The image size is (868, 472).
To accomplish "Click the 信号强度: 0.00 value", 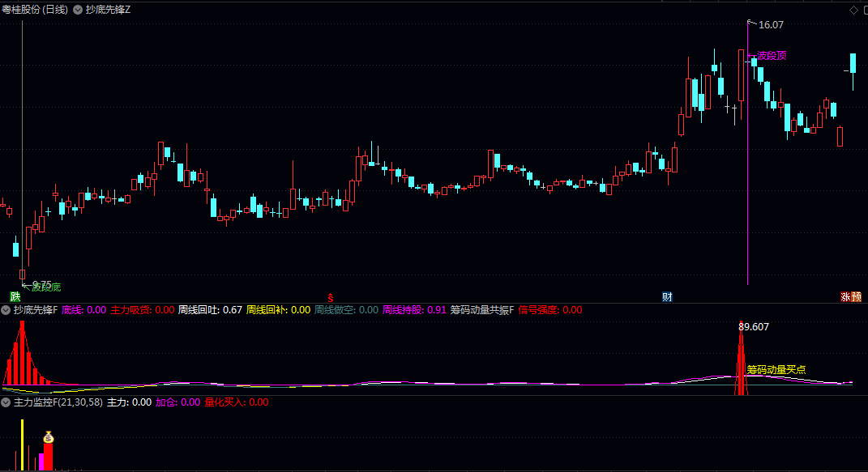I will [550, 310].
